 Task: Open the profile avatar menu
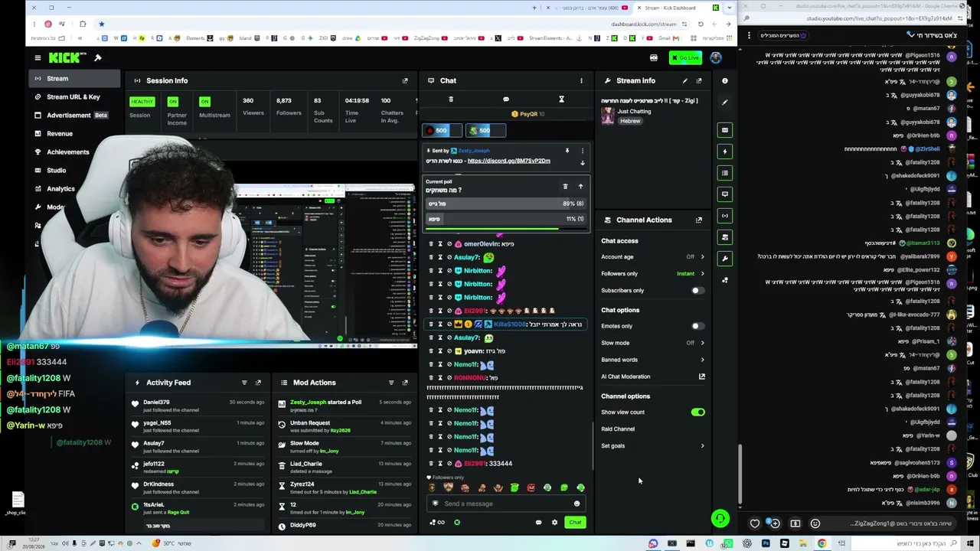716,57
